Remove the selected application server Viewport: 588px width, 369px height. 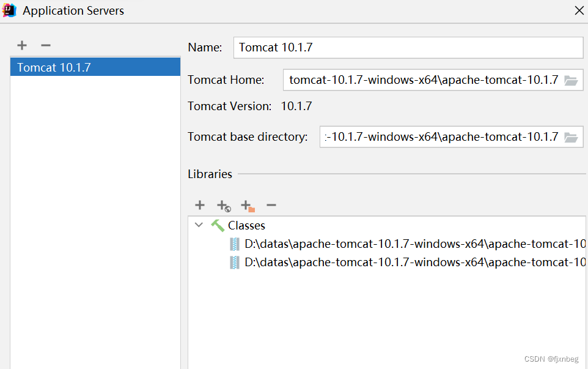[46, 45]
